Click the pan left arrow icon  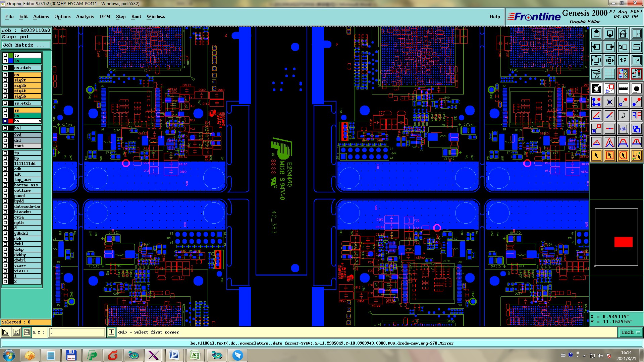pos(596,47)
